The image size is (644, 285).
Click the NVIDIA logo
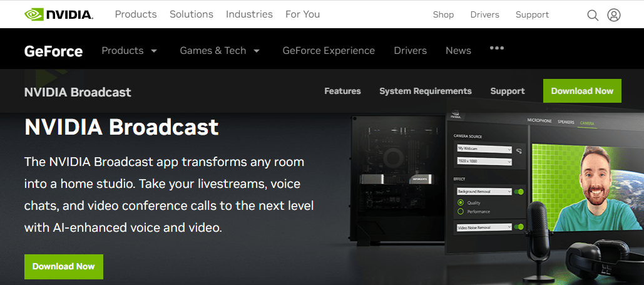coord(59,15)
